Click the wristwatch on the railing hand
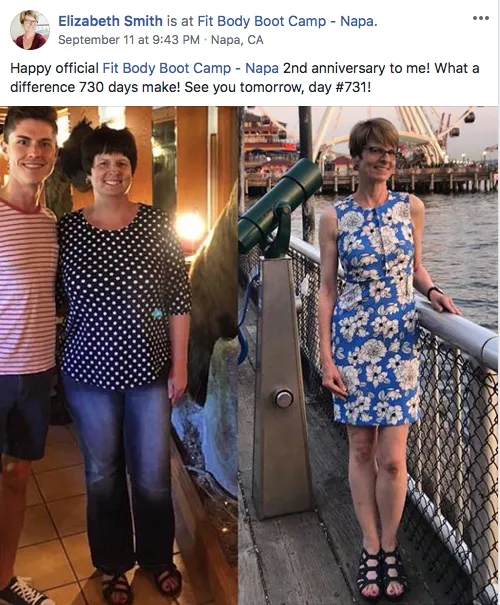Screen dimensions: 500x605 434,292
